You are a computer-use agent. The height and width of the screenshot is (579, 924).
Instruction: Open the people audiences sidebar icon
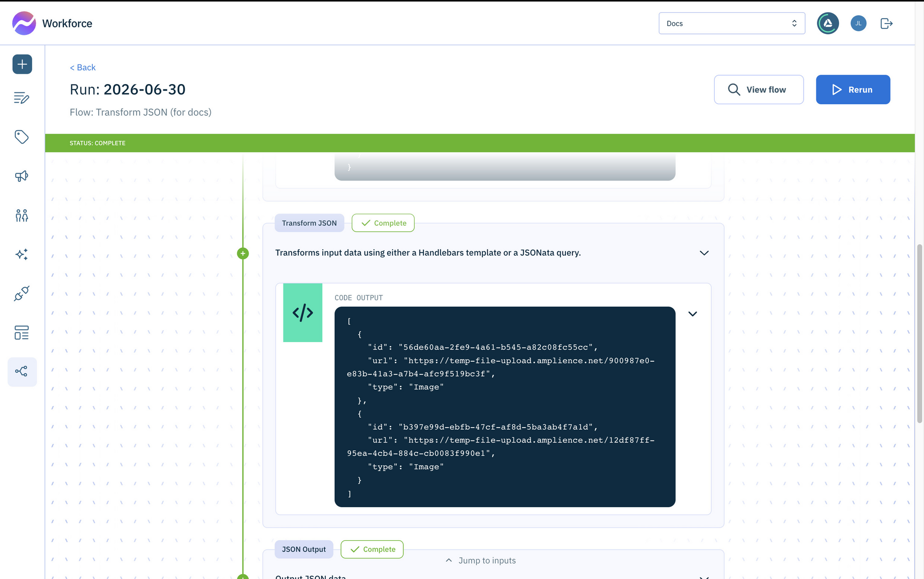(22, 215)
